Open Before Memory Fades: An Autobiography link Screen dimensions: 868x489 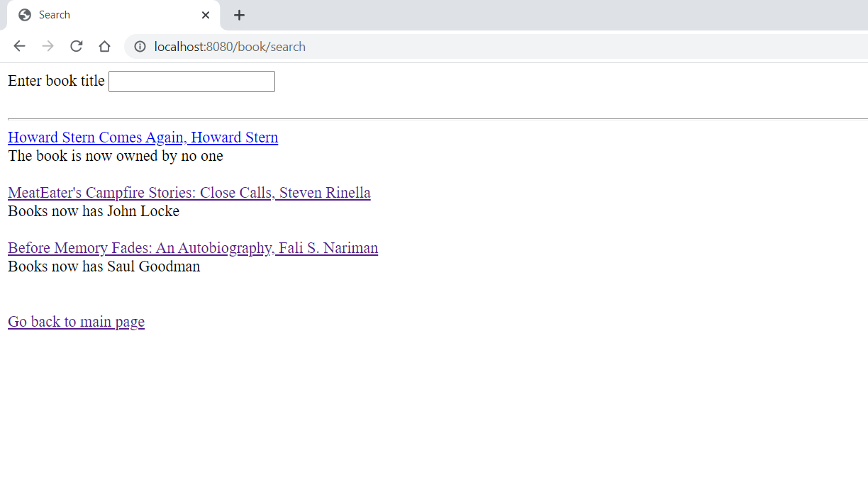click(193, 248)
